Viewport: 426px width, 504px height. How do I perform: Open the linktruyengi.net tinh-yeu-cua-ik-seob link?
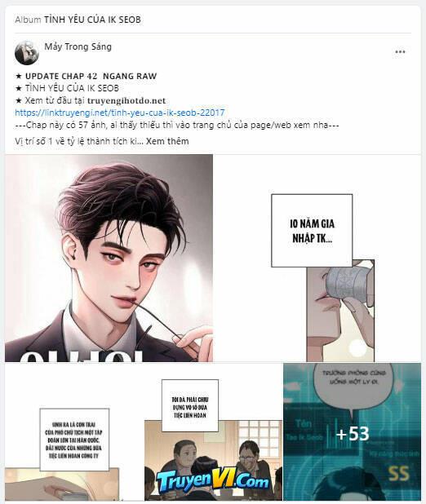(120, 113)
